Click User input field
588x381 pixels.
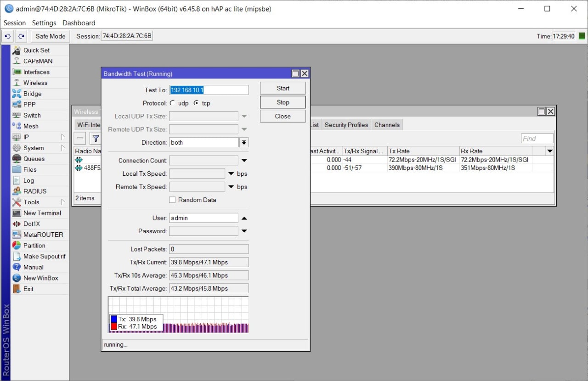click(204, 218)
